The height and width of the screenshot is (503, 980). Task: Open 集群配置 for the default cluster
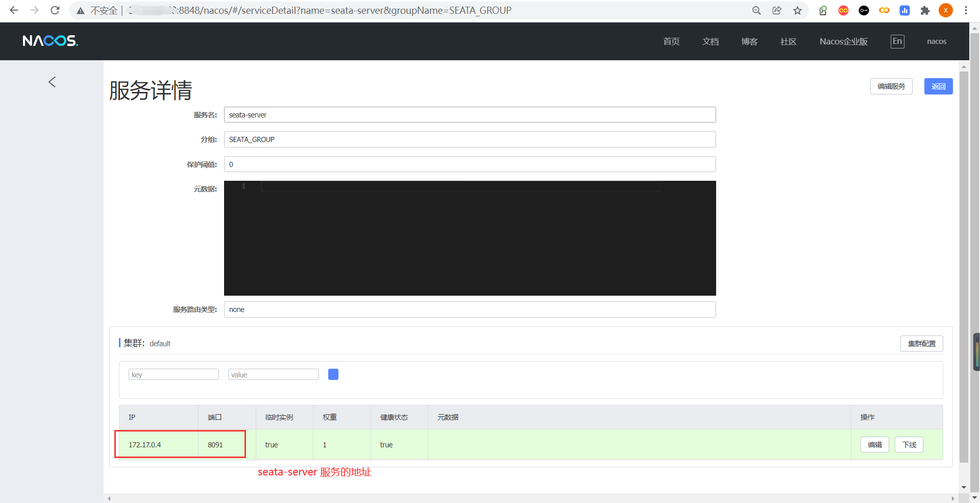(922, 344)
